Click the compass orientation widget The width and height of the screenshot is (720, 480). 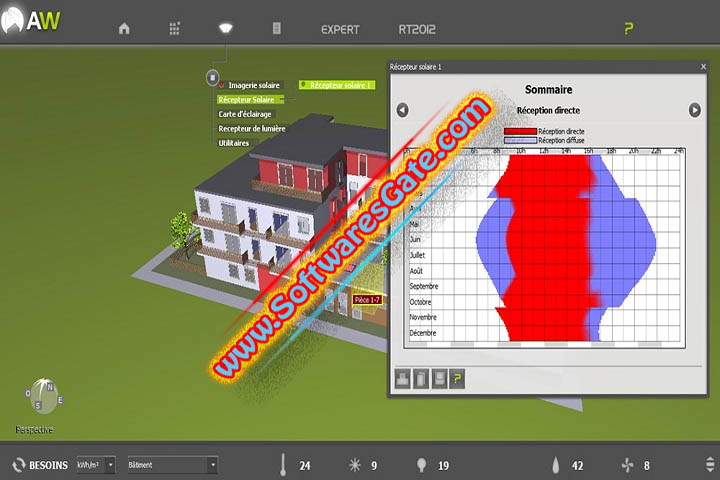tap(43, 395)
